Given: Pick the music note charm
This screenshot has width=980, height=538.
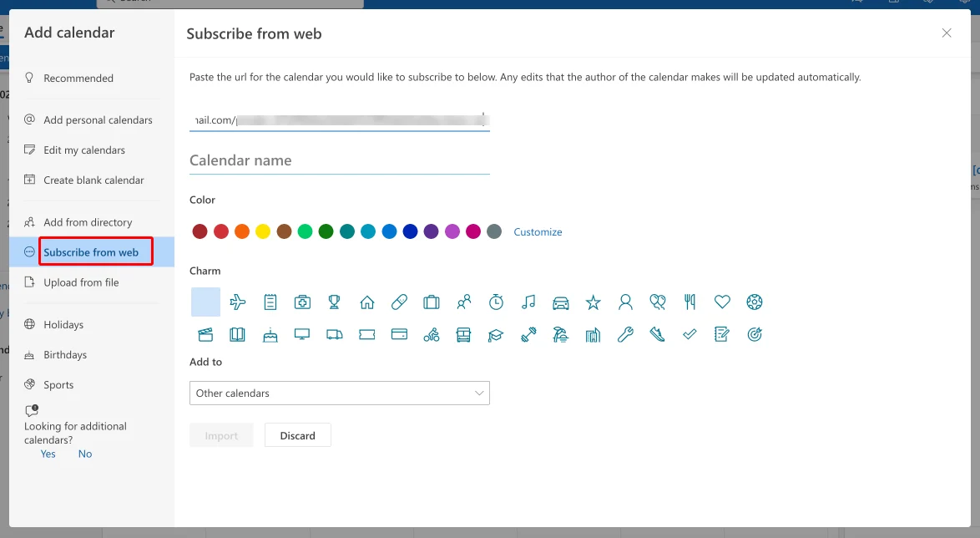Looking at the screenshot, I should coord(528,302).
